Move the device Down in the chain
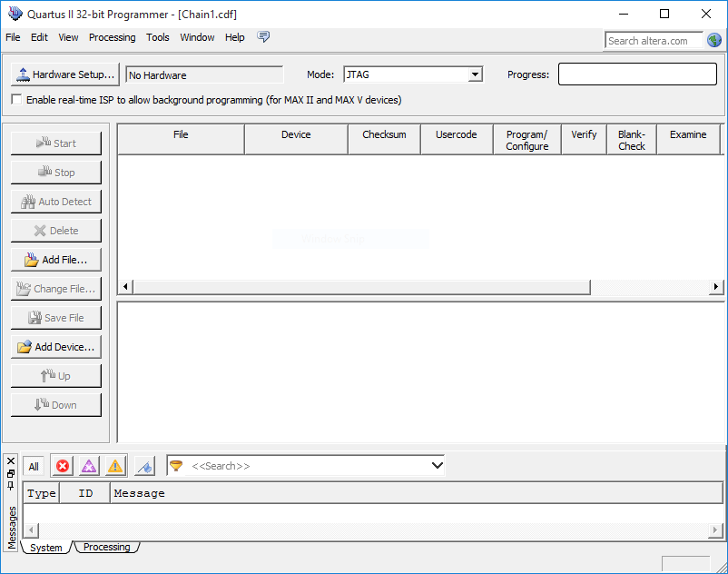 pos(55,405)
